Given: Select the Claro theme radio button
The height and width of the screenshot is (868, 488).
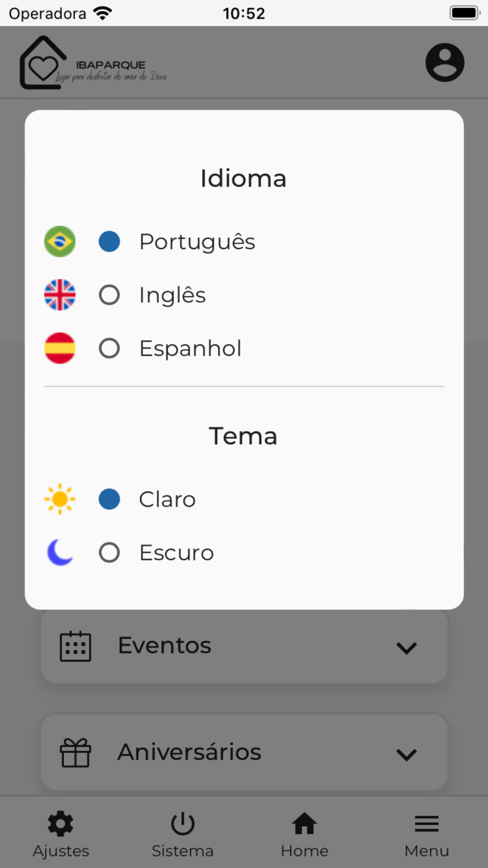Looking at the screenshot, I should pyautogui.click(x=109, y=499).
